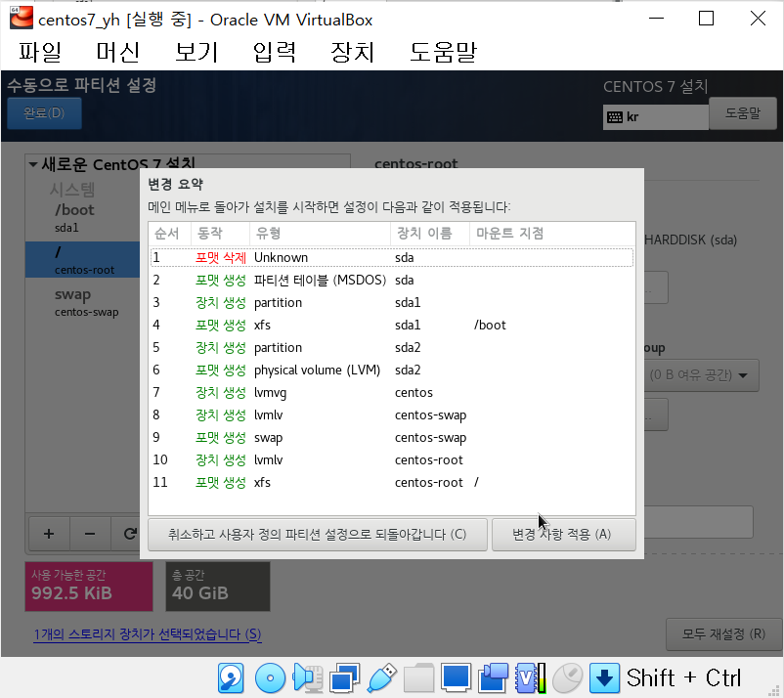
Task: Select row 3 partition sda1
Action: (392, 302)
